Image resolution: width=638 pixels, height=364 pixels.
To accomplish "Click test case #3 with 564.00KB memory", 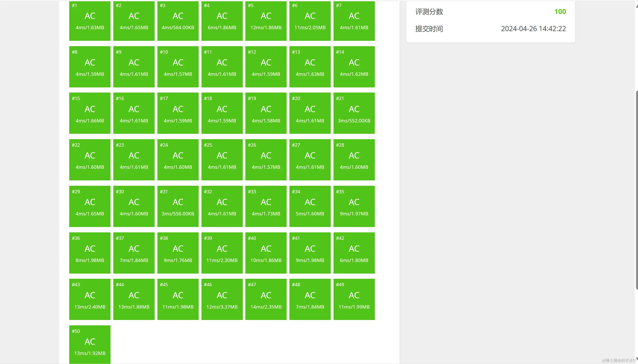I will (178, 20).
